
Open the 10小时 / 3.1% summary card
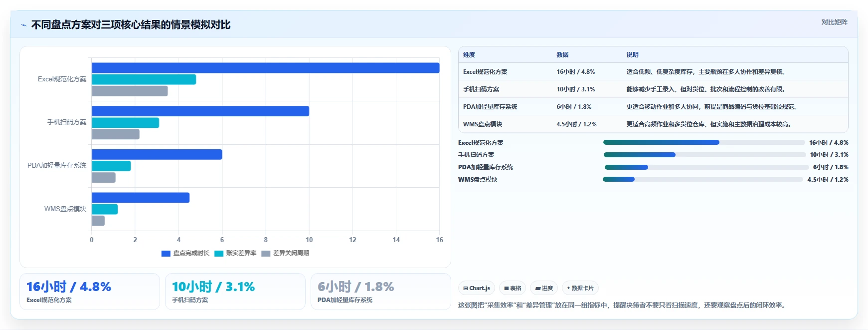click(x=235, y=292)
